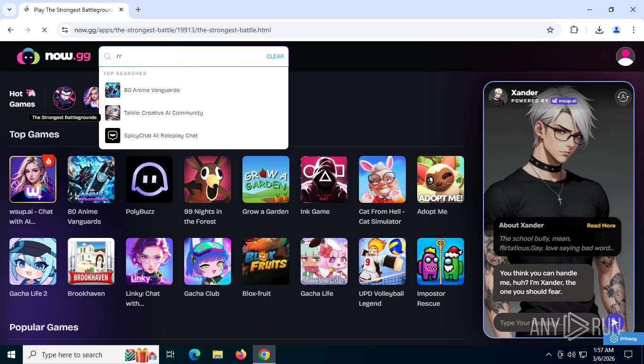This screenshot has width=644, height=364.
Task: Open the Adopt Me game icon
Action: coord(440,179)
